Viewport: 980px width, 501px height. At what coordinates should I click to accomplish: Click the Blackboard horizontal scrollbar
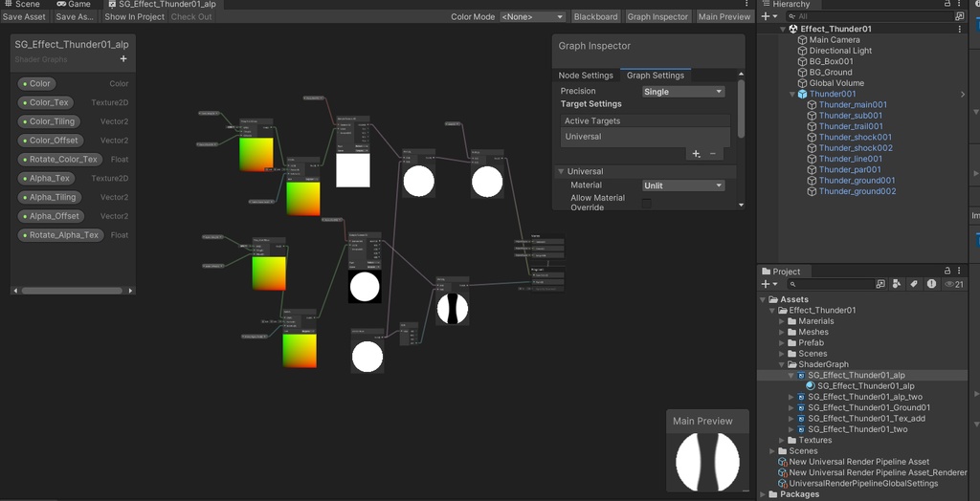pos(73,291)
